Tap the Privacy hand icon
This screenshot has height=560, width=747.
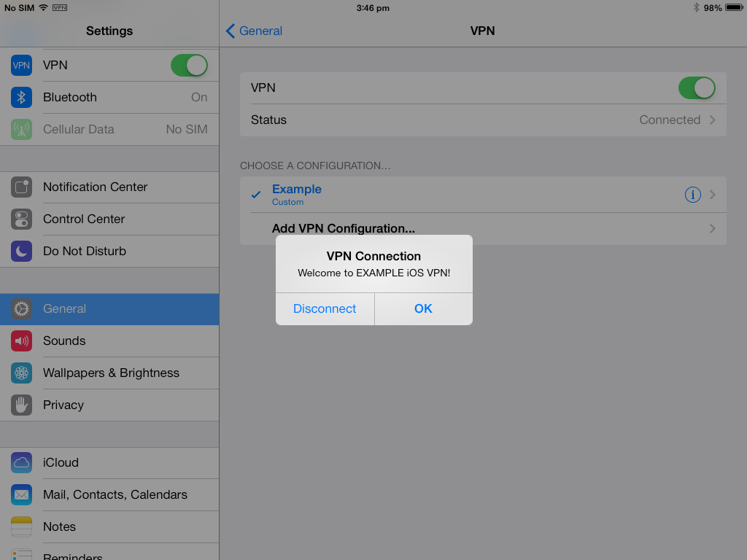(21, 405)
